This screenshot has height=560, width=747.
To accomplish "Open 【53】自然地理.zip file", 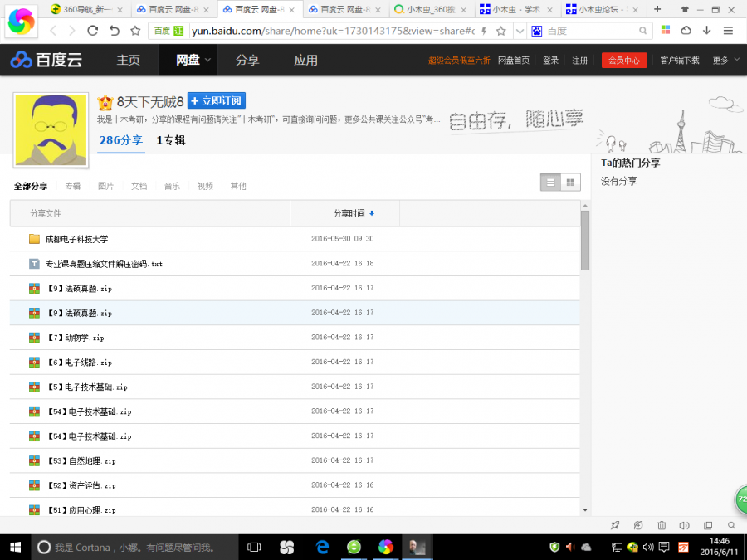I will tap(81, 461).
